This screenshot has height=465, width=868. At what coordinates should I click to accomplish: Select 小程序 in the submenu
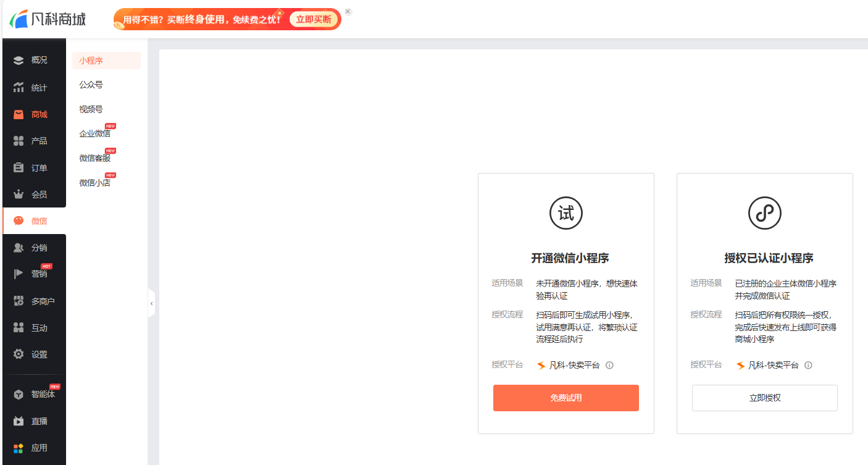tap(106, 61)
